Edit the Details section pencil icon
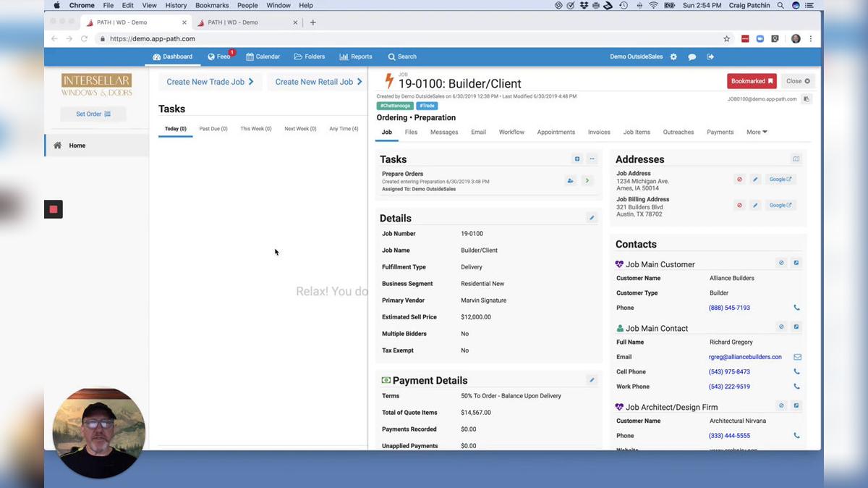 tap(592, 218)
